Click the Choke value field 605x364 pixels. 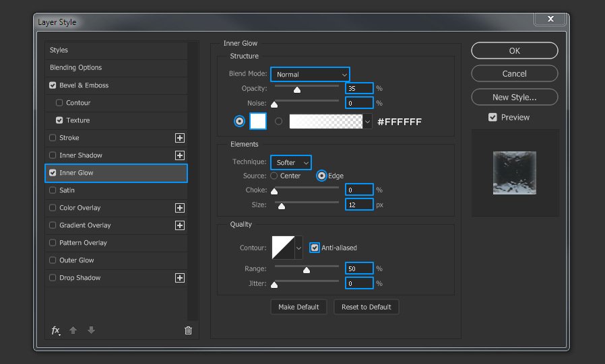pyautogui.click(x=359, y=190)
